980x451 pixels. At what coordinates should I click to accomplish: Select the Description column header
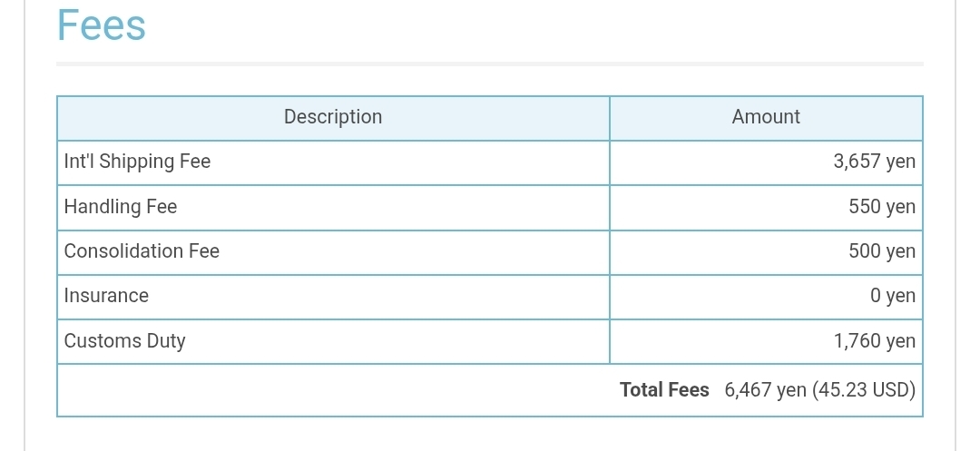coord(332,117)
